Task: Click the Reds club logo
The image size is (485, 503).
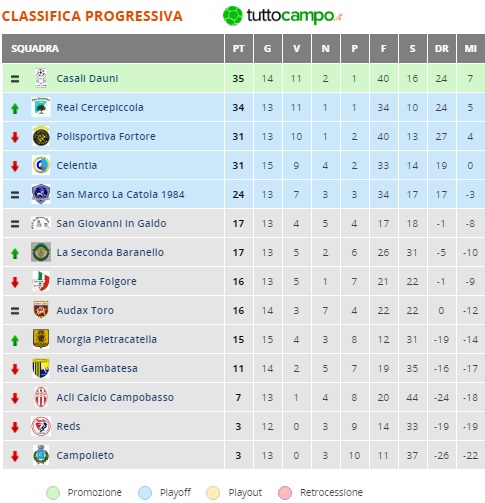Action: (x=41, y=426)
